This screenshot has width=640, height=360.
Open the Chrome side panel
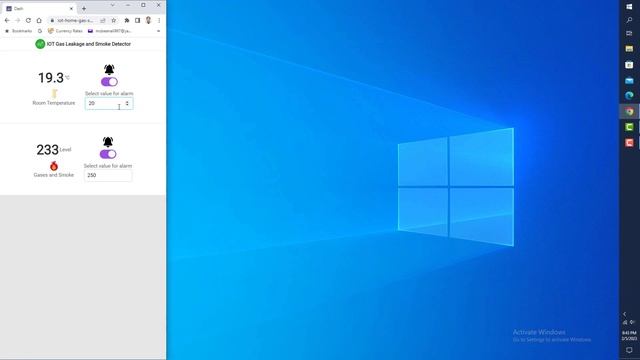pos(138,20)
